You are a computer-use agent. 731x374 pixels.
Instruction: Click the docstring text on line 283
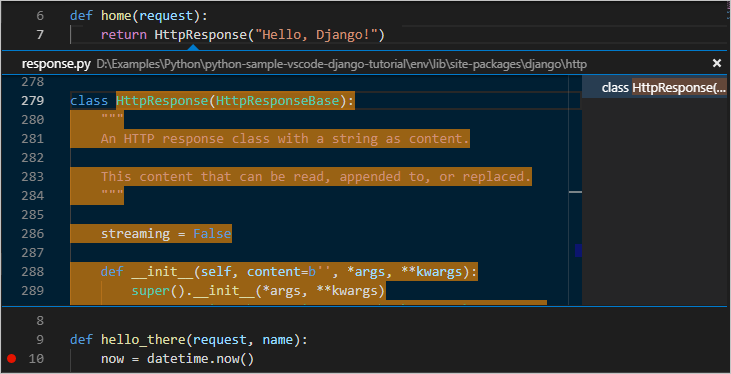click(x=316, y=176)
